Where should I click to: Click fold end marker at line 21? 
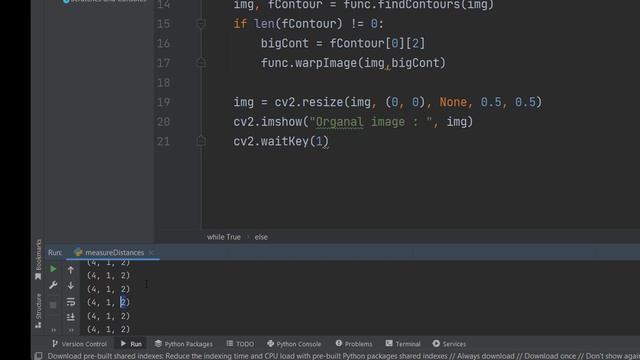pyautogui.click(x=201, y=141)
